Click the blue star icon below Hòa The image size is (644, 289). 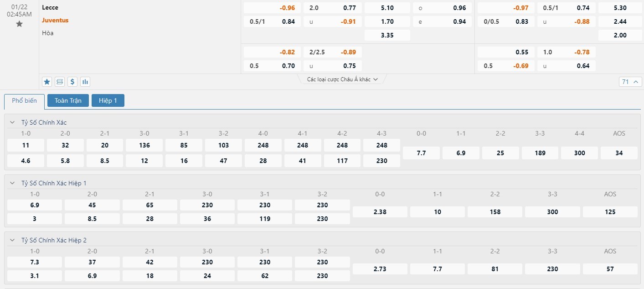pos(46,82)
